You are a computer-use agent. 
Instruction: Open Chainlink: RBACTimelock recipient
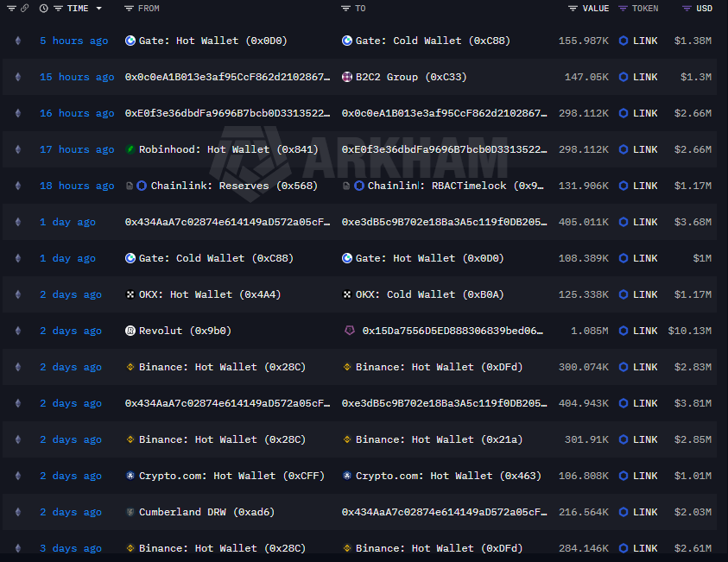[x=455, y=186]
